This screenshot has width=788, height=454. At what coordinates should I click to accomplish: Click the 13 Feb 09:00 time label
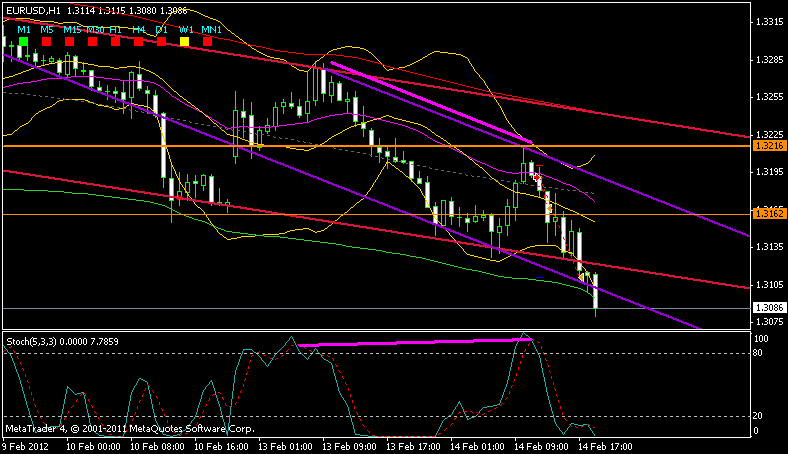click(349, 446)
